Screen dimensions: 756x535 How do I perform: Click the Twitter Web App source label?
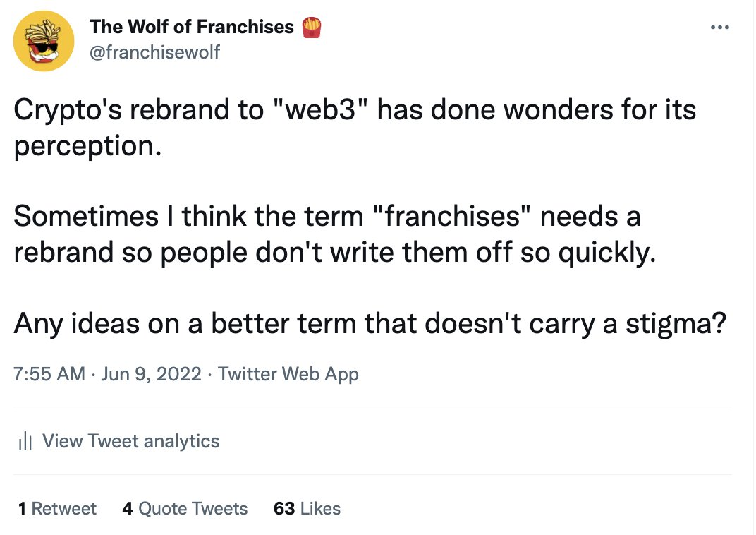(288, 374)
